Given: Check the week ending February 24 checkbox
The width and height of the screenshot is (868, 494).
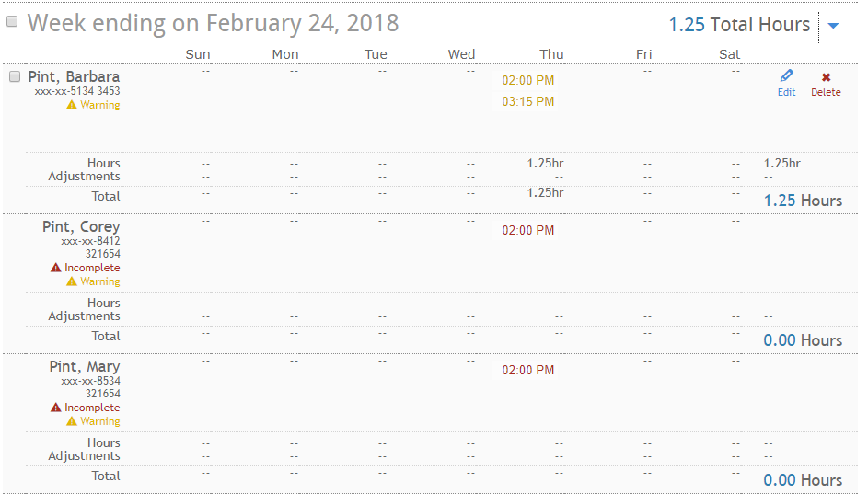Looking at the screenshot, I should click(12, 22).
